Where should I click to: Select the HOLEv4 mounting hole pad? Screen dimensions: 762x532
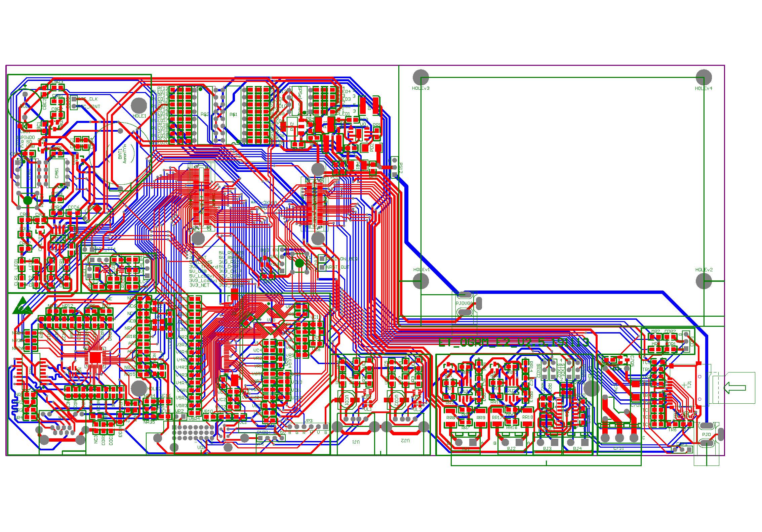tap(704, 78)
